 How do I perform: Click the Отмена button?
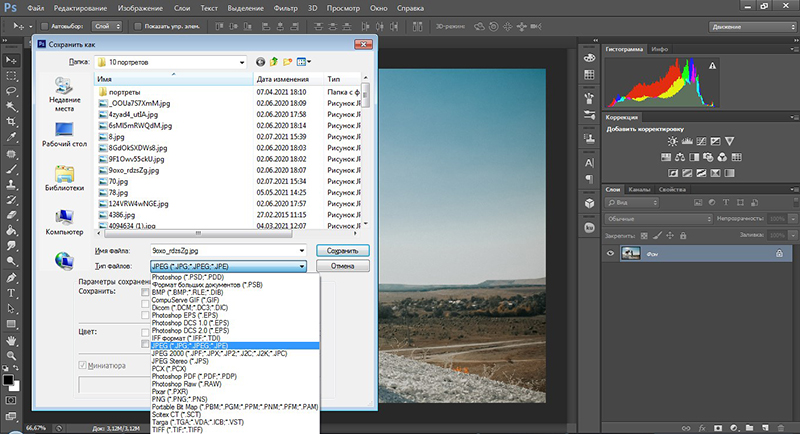click(x=342, y=266)
